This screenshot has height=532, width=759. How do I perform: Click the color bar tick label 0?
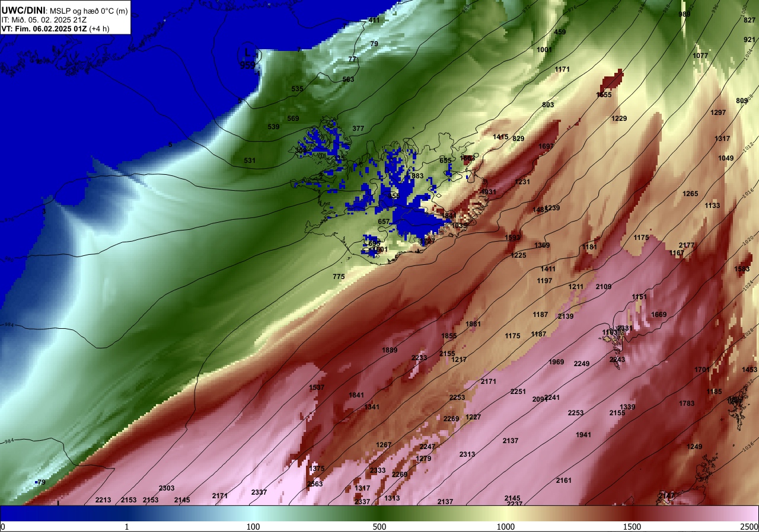click(2, 527)
